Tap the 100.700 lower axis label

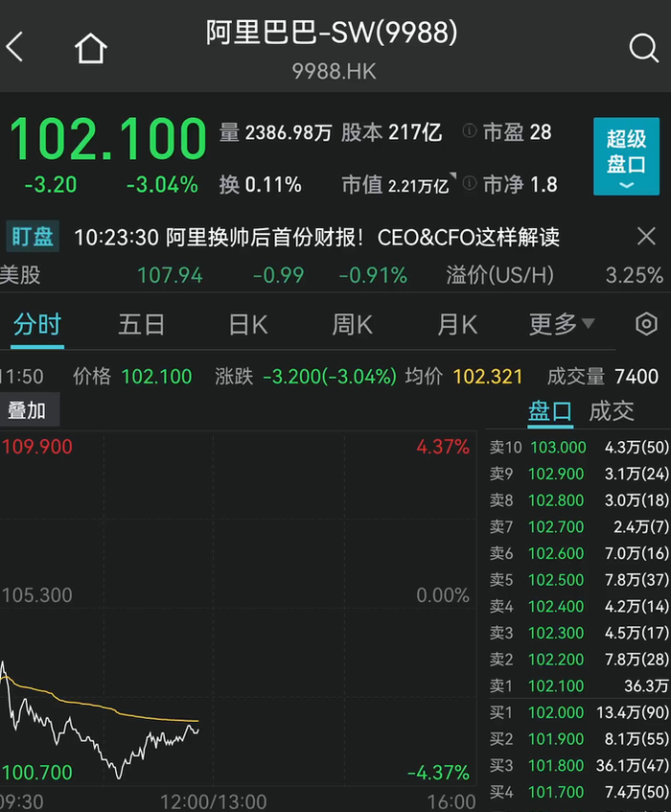(37, 773)
